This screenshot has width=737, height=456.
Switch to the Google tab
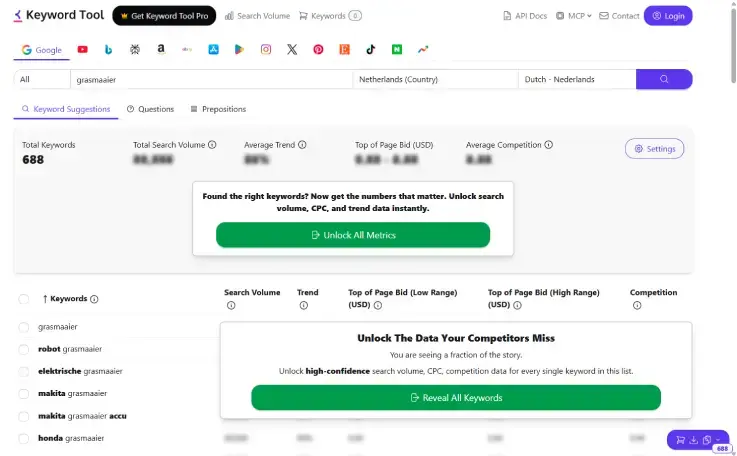click(42, 50)
